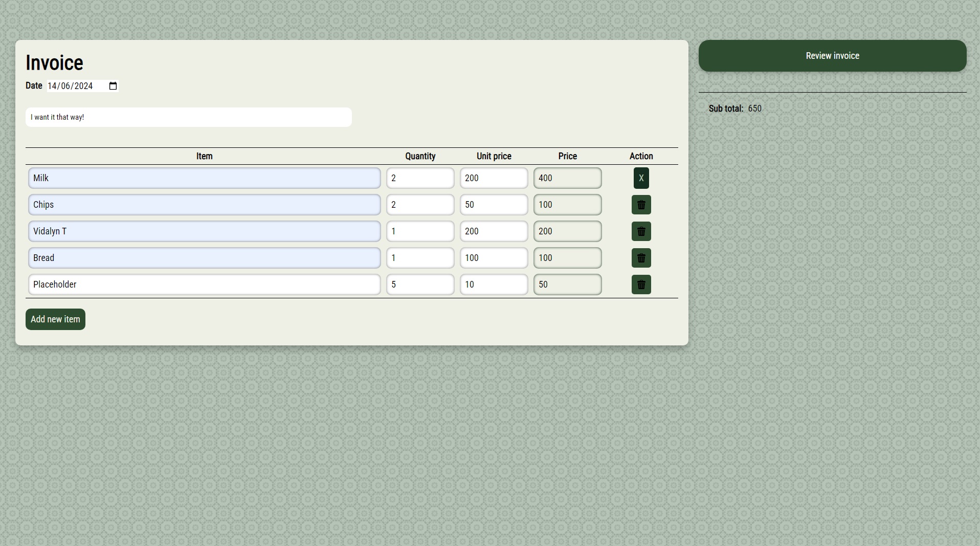
Task: Delete the Chips row with trash icon
Action: [641, 205]
